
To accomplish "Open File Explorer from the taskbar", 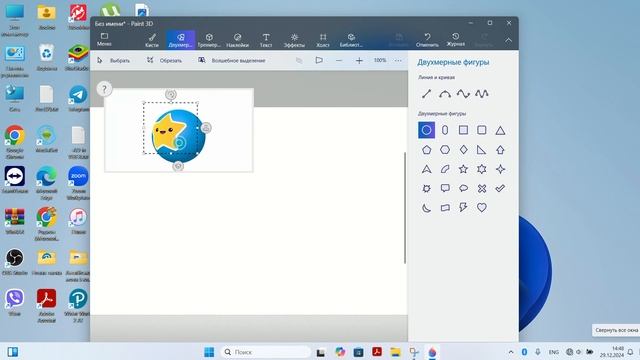I will [395, 352].
